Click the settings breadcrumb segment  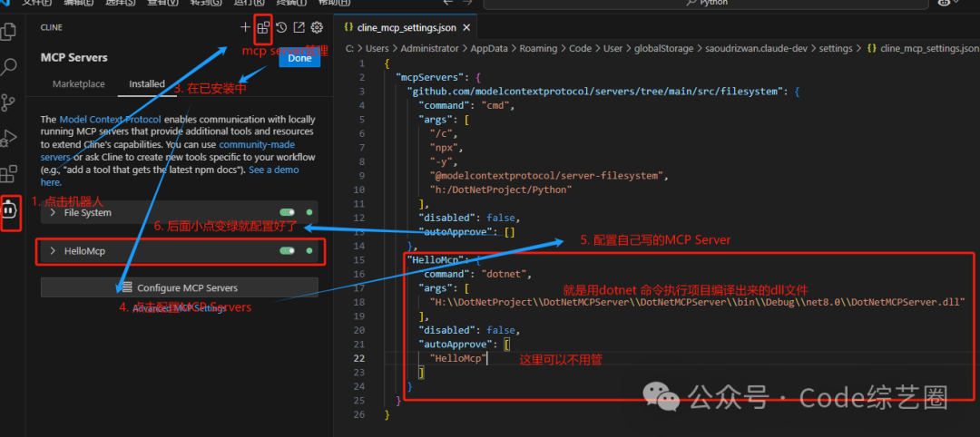836,48
